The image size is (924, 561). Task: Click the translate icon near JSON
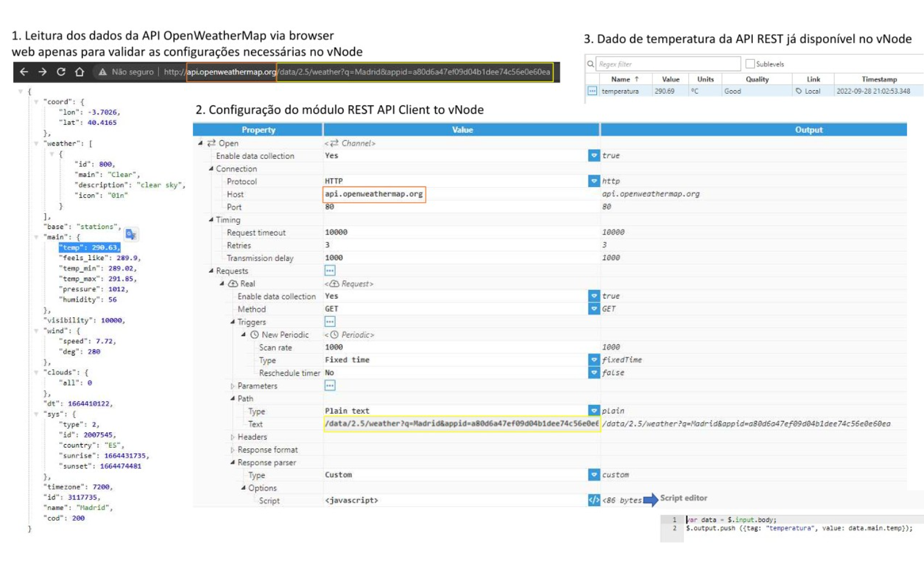coord(131,235)
